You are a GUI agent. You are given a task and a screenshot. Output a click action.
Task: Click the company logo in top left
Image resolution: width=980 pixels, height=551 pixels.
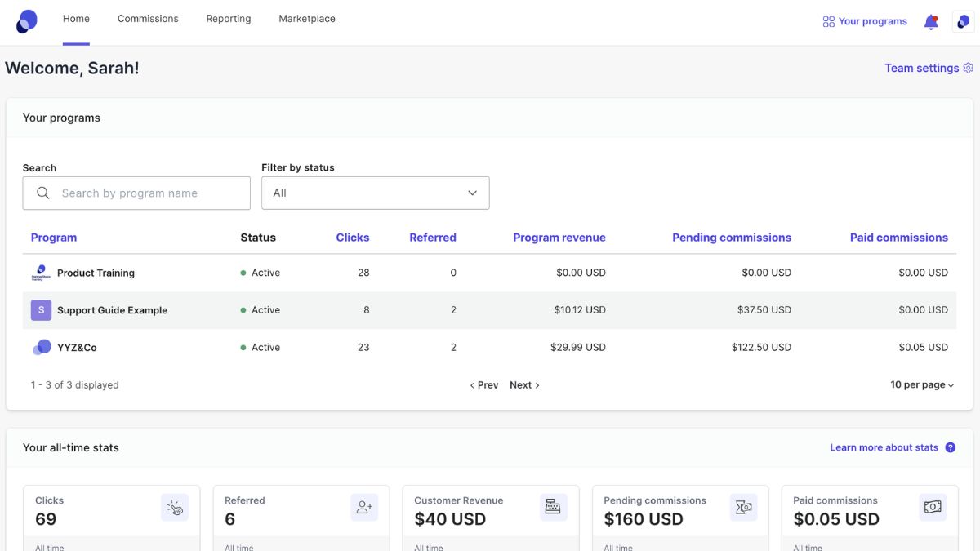pos(26,20)
